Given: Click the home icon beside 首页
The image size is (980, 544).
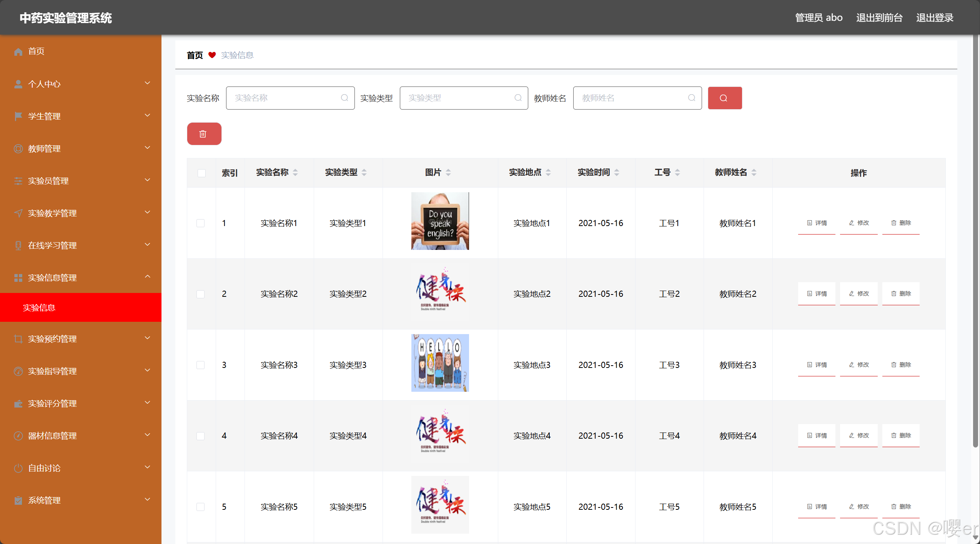Looking at the screenshot, I should [x=18, y=52].
